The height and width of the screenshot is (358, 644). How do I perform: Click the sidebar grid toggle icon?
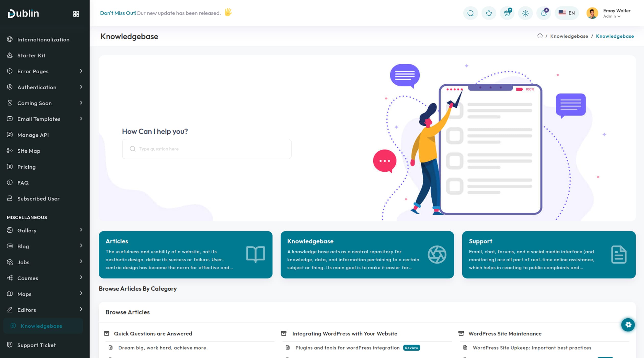tap(76, 14)
